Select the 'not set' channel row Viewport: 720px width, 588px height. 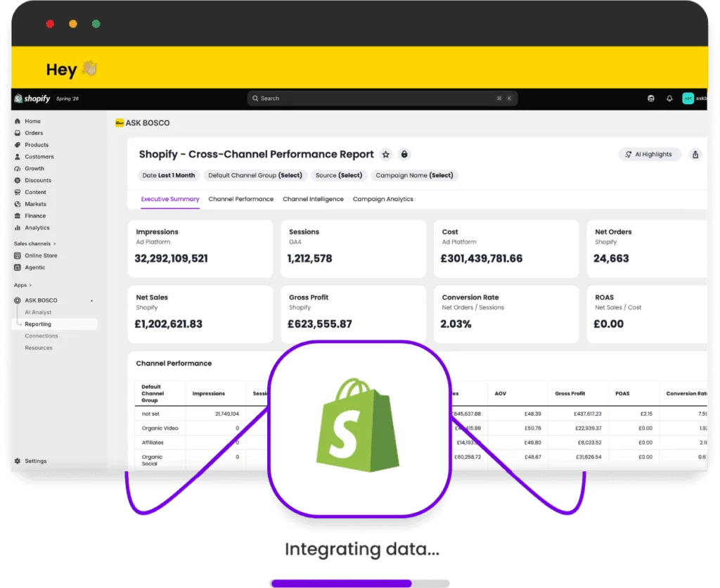pyautogui.click(x=150, y=414)
